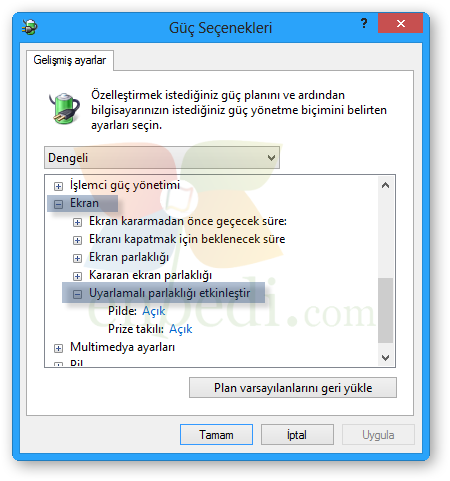This screenshot has height=481, width=450.
Task: Change the Pilde Açık value
Action: (x=154, y=311)
